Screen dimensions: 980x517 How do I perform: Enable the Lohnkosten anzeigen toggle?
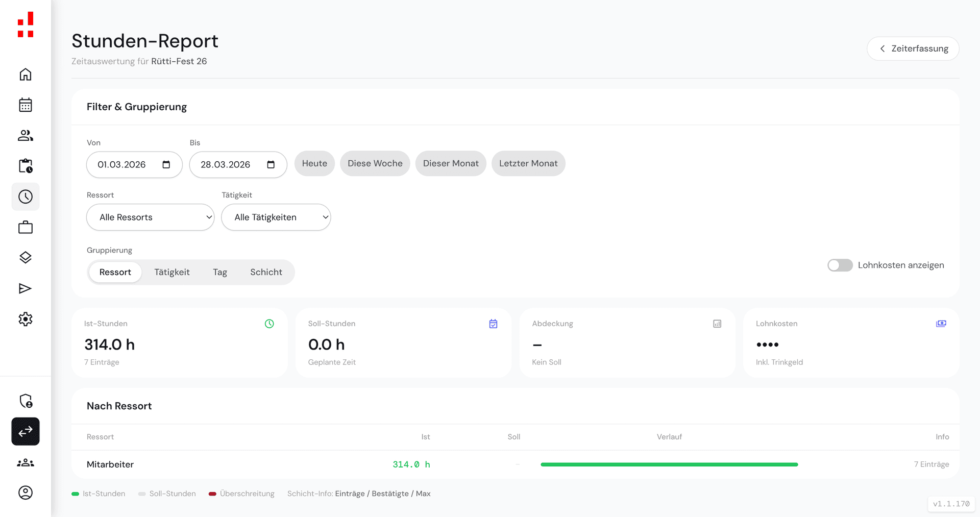pos(840,265)
